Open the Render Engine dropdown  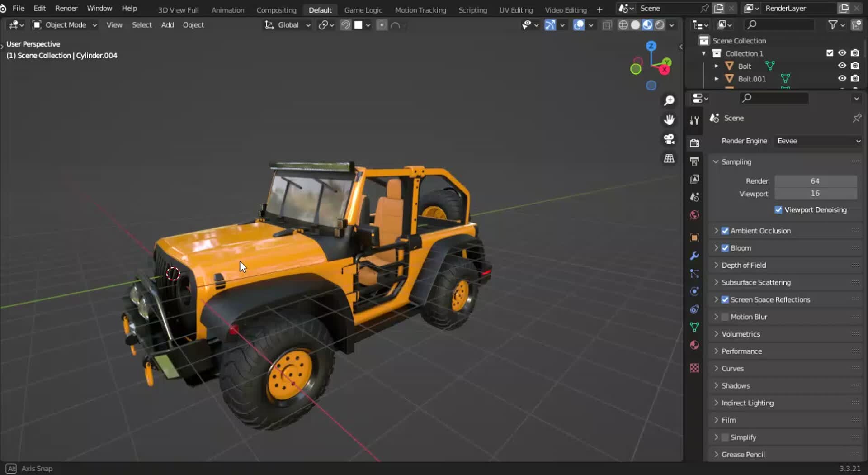pos(817,141)
